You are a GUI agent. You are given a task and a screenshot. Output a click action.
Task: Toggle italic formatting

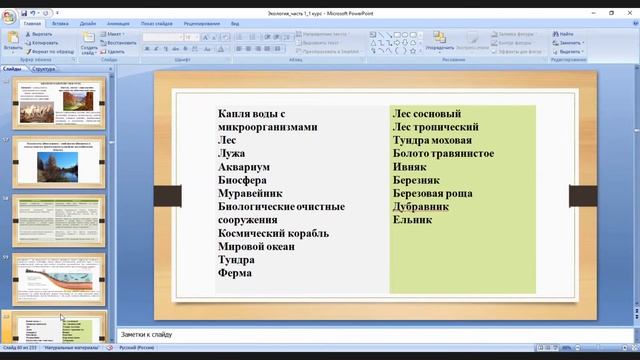click(156, 49)
